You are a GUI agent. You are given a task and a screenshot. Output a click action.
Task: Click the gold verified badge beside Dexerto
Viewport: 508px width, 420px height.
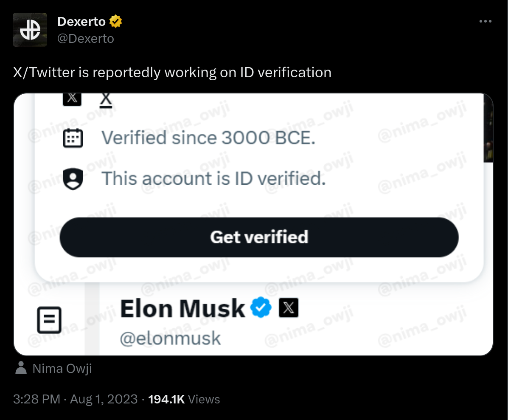(115, 21)
